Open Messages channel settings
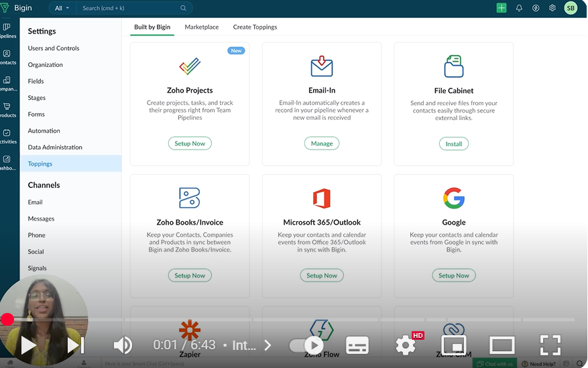 [x=41, y=219]
